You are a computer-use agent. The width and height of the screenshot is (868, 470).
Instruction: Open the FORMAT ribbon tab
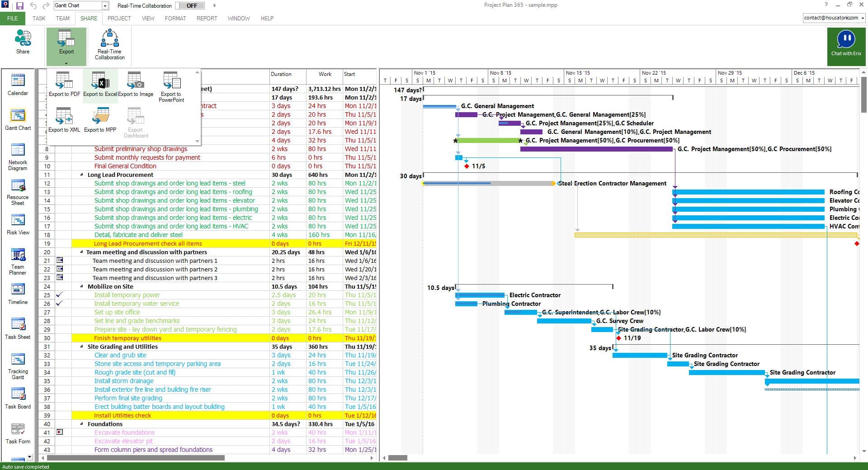(x=175, y=19)
